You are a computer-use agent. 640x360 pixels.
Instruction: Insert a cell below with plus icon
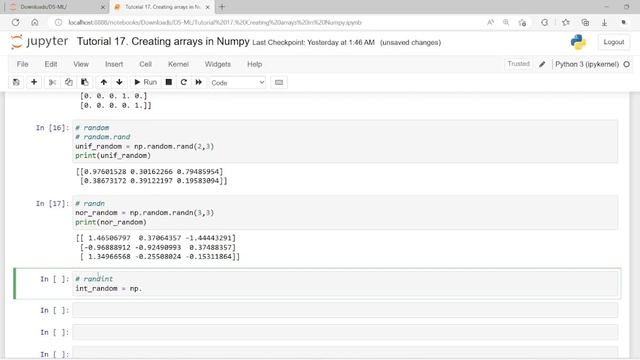pos(34,82)
